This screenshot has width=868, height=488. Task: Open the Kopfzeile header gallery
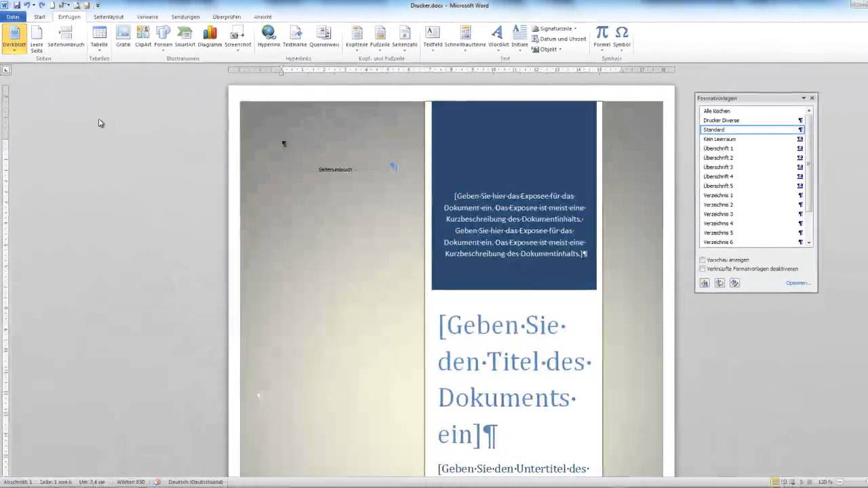point(357,38)
